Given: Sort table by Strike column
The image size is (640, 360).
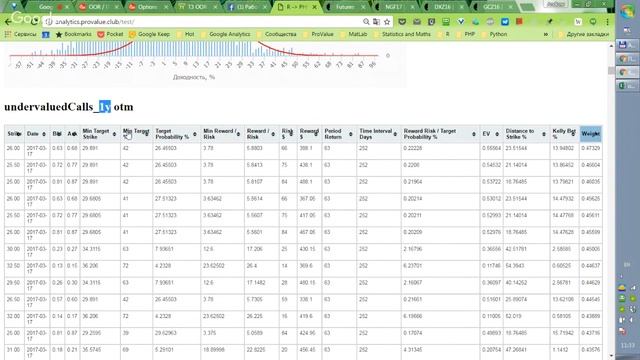Looking at the screenshot, I should (x=14, y=134).
